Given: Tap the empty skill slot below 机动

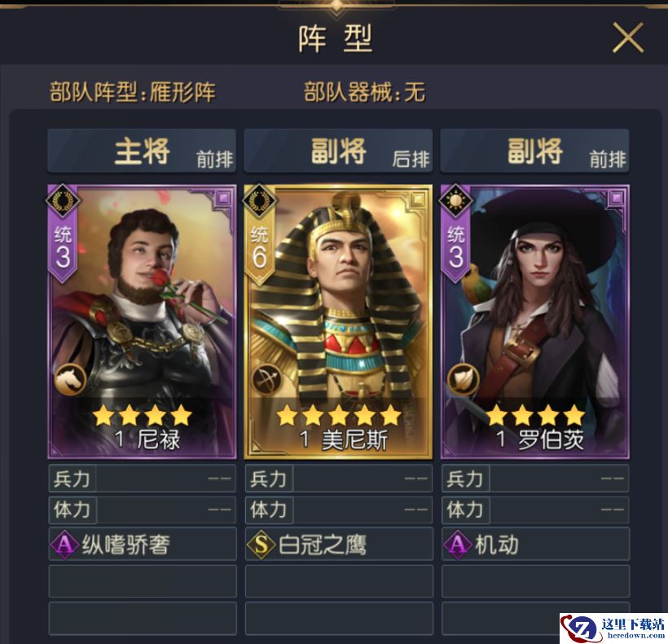Looking at the screenshot, I should tap(535, 581).
